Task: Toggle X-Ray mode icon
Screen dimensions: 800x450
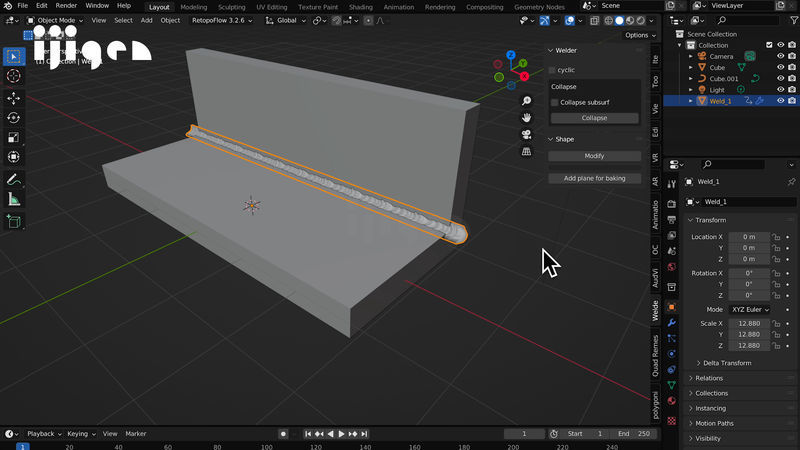Action: (x=595, y=20)
